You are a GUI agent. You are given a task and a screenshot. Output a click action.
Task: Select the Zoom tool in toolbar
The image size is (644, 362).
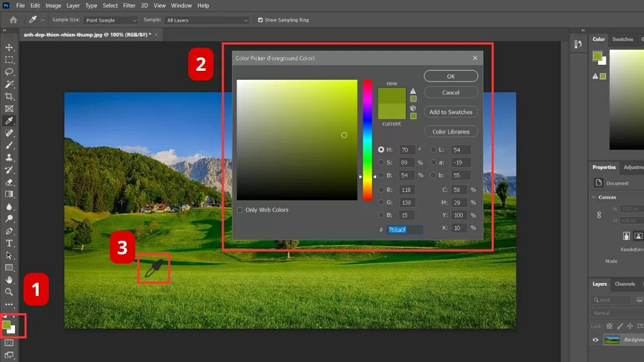9,292
